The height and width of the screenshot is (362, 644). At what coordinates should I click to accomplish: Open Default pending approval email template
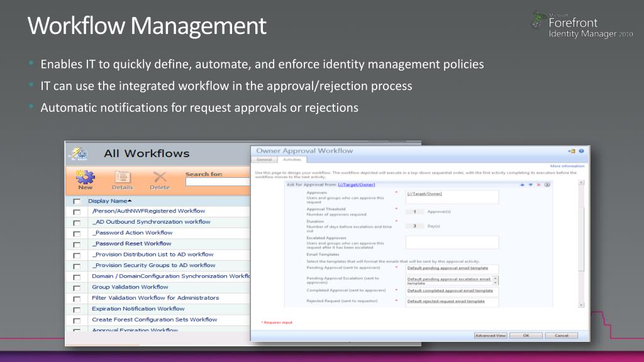(448, 268)
